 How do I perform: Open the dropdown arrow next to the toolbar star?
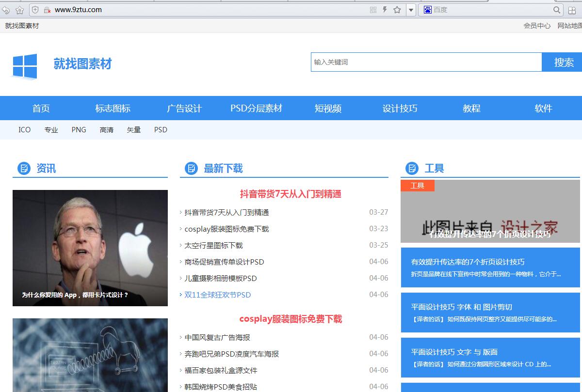(x=411, y=9)
